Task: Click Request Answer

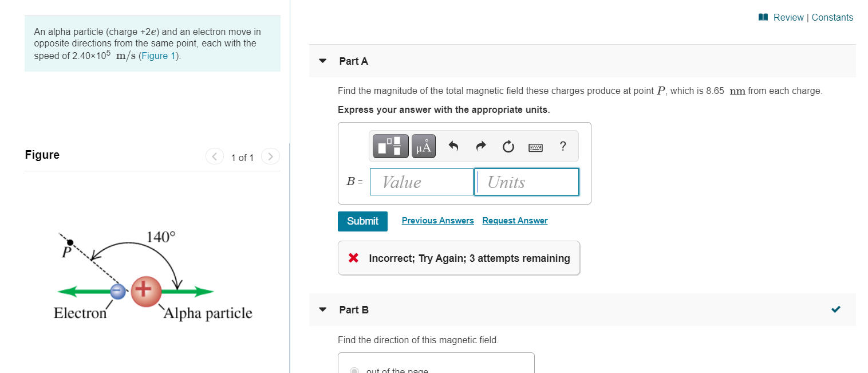Action: point(514,220)
